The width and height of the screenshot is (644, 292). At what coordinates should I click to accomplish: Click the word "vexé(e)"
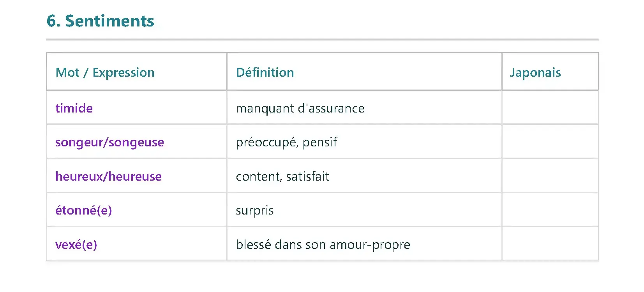coord(76,245)
